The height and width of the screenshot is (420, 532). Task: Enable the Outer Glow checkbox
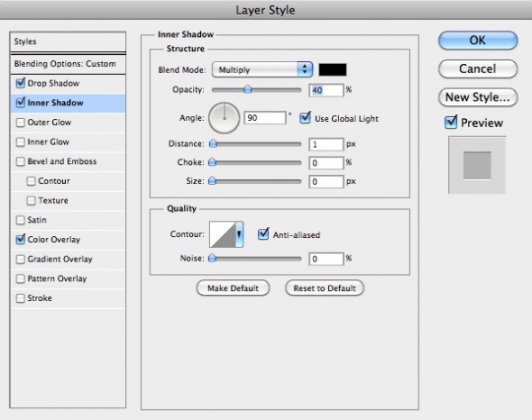tap(21, 123)
